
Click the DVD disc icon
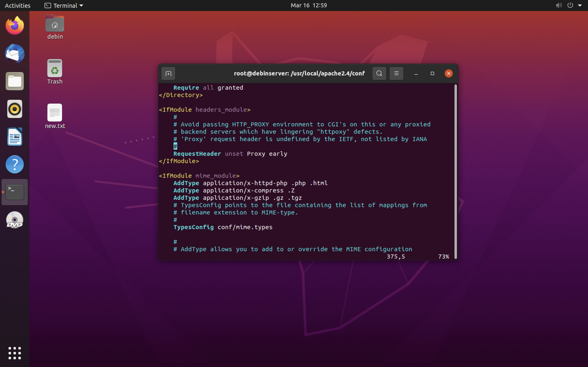[x=14, y=220]
